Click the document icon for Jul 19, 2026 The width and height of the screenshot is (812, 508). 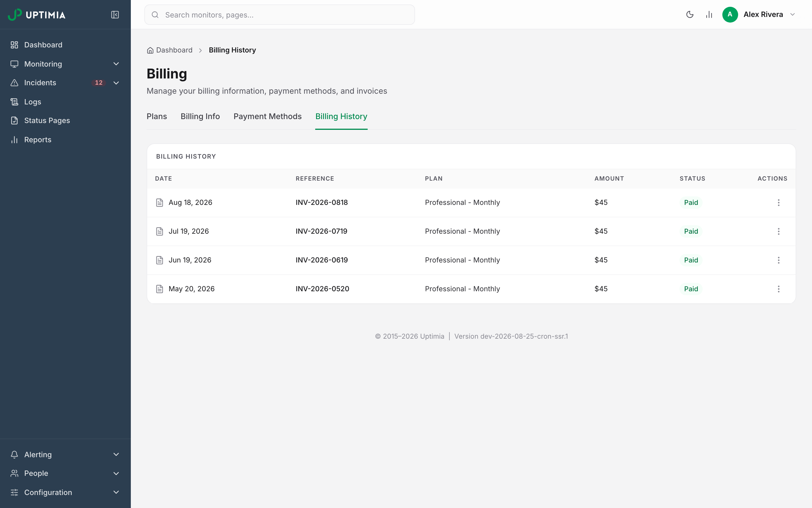[160, 231]
